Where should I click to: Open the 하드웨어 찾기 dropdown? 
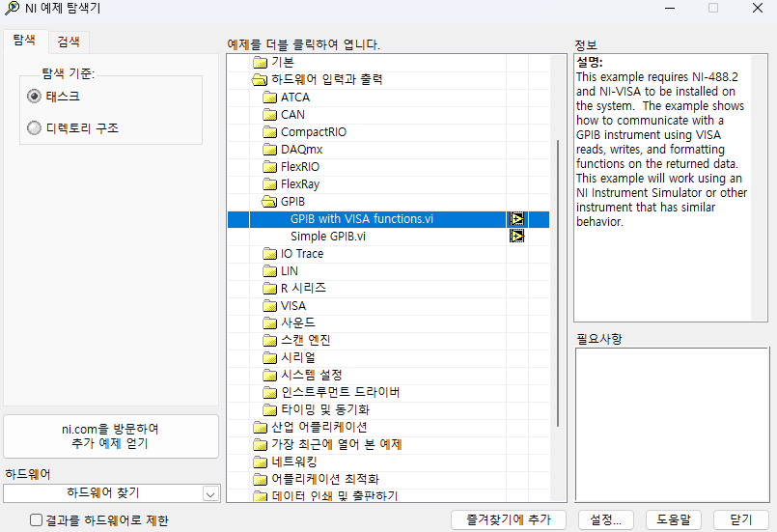pos(210,493)
